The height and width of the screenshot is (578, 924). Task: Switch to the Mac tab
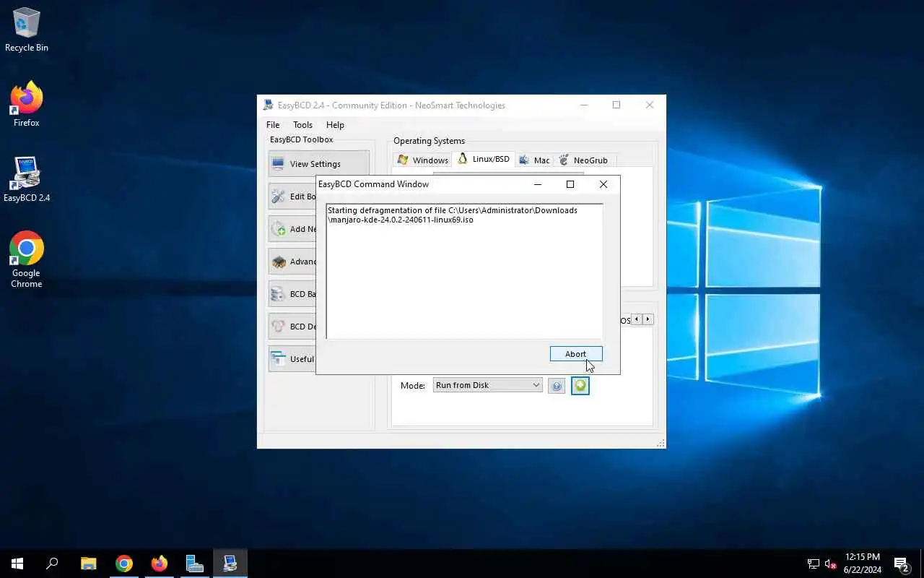(x=534, y=160)
